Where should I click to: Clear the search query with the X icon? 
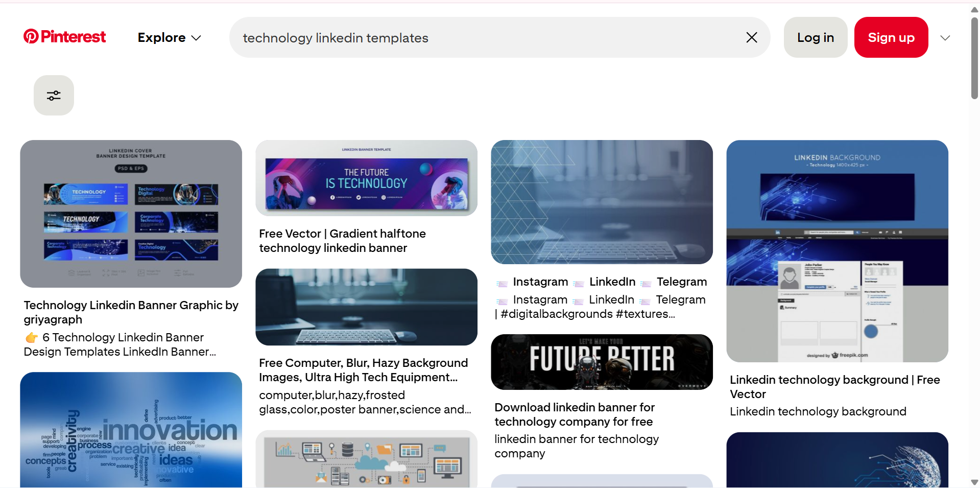[x=751, y=37]
